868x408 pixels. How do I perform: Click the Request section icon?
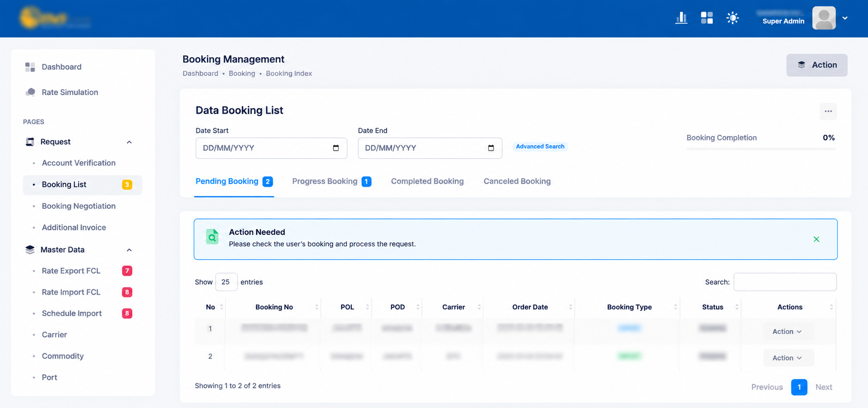30,142
